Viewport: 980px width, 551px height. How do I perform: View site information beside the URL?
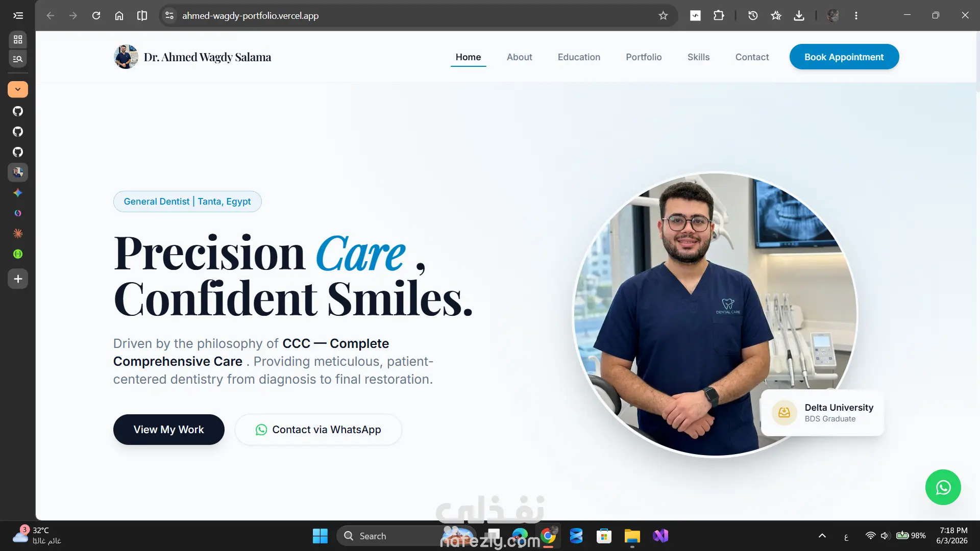point(169,16)
